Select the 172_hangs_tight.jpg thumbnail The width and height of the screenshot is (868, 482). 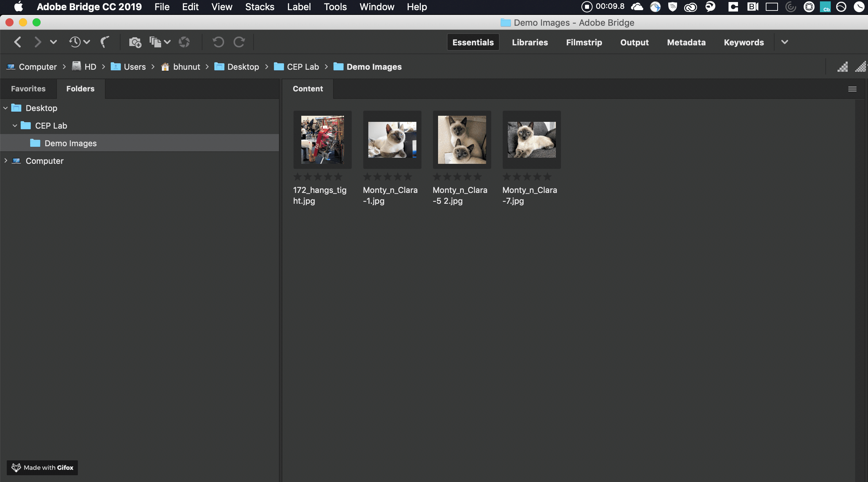click(322, 139)
